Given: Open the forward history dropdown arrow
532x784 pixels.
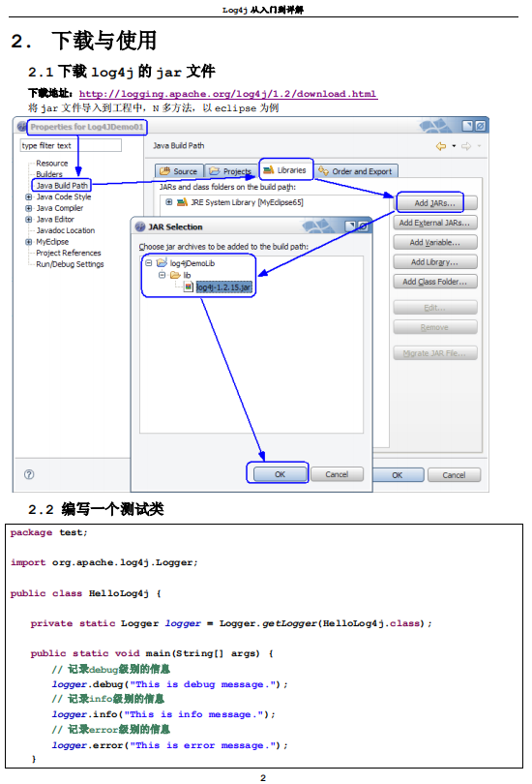Looking at the screenshot, I should 479,146.
